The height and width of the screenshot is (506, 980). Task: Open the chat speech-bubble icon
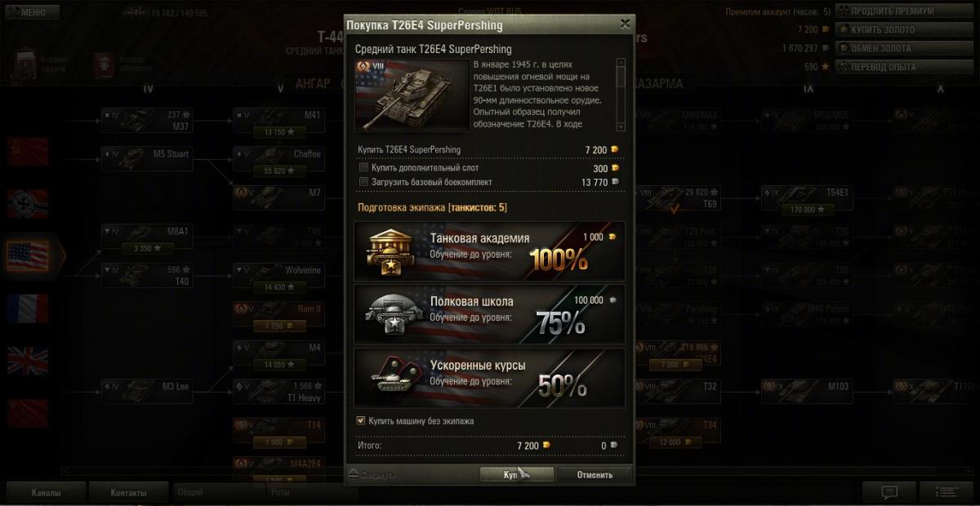click(x=889, y=492)
